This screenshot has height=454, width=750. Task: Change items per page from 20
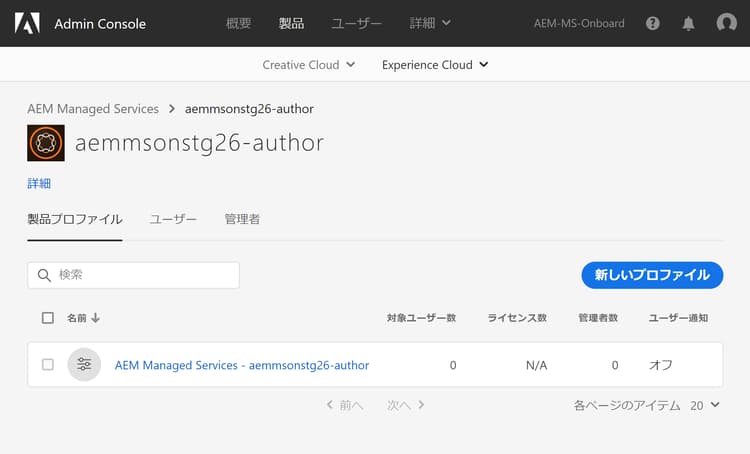point(705,405)
